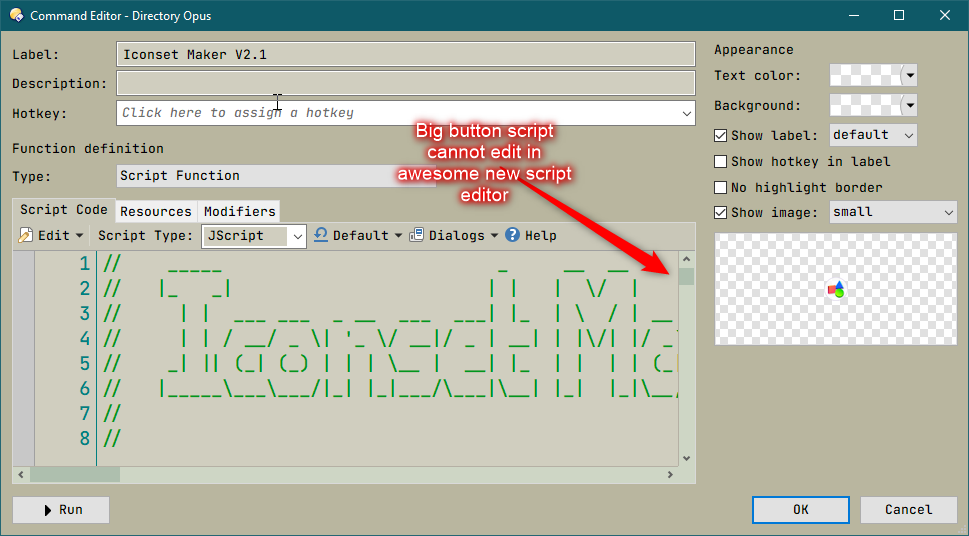This screenshot has height=536, width=969.
Task: Click the vertical scrollbar thumb
Action: [x=686, y=277]
